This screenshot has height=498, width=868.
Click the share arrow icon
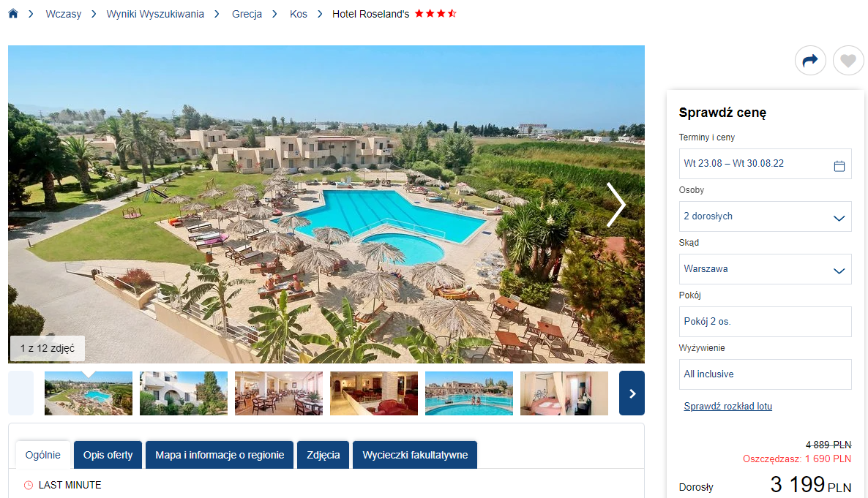point(810,60)
